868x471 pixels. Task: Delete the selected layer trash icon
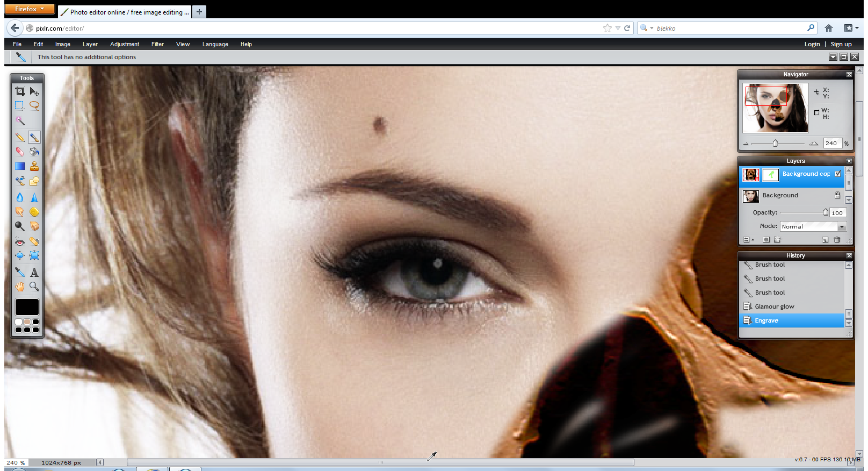[x=837, y=240]
